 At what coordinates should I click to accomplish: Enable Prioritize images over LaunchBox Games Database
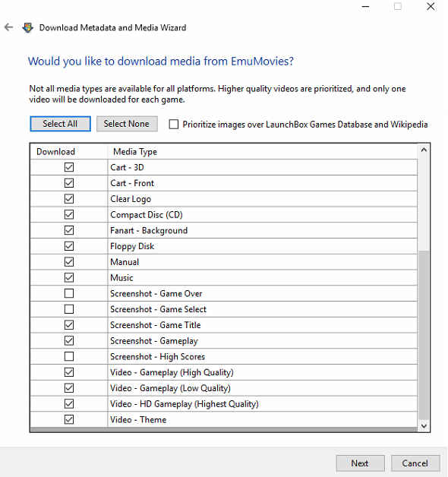174,125
